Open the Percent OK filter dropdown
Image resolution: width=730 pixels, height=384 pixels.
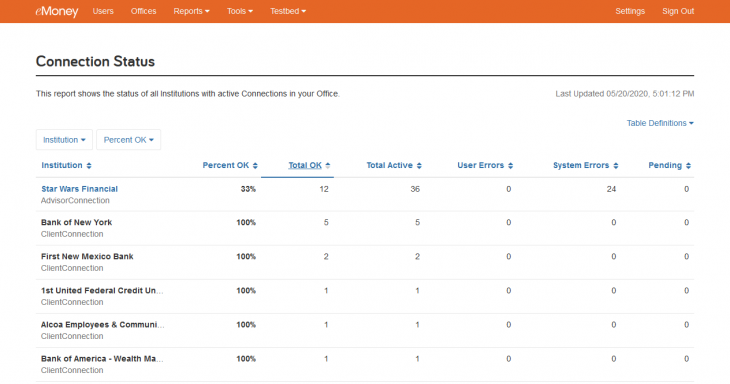pos(128,140)
